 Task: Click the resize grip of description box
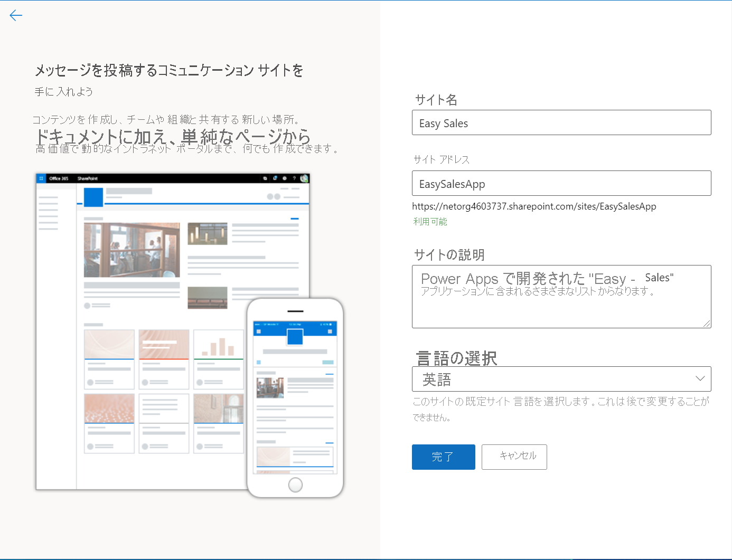coord(707,324)
